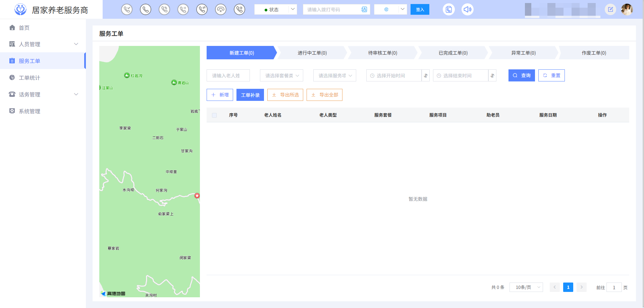Open 请选择服务项 service dropdown
This screenshot has width=644, height=308.
click(335, 75)
